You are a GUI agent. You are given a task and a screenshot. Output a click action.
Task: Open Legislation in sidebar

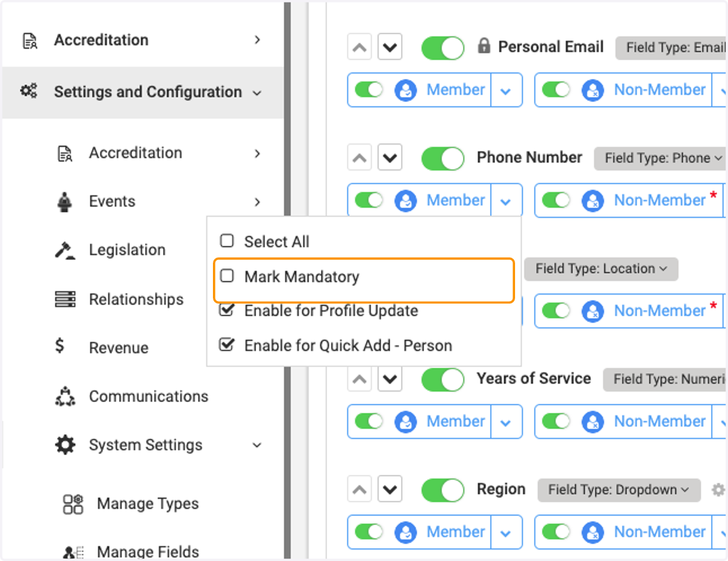point(127,250)
